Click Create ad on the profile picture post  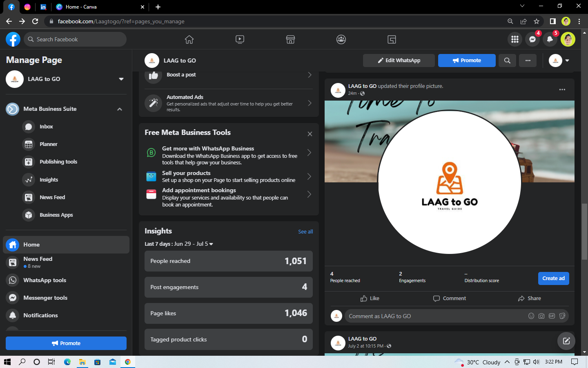[553, 278]
